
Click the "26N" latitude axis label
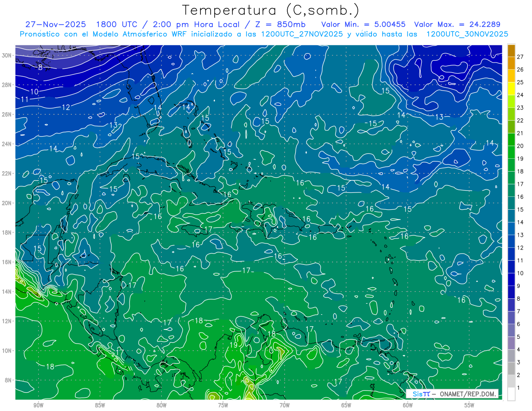(x=7, y=114)
